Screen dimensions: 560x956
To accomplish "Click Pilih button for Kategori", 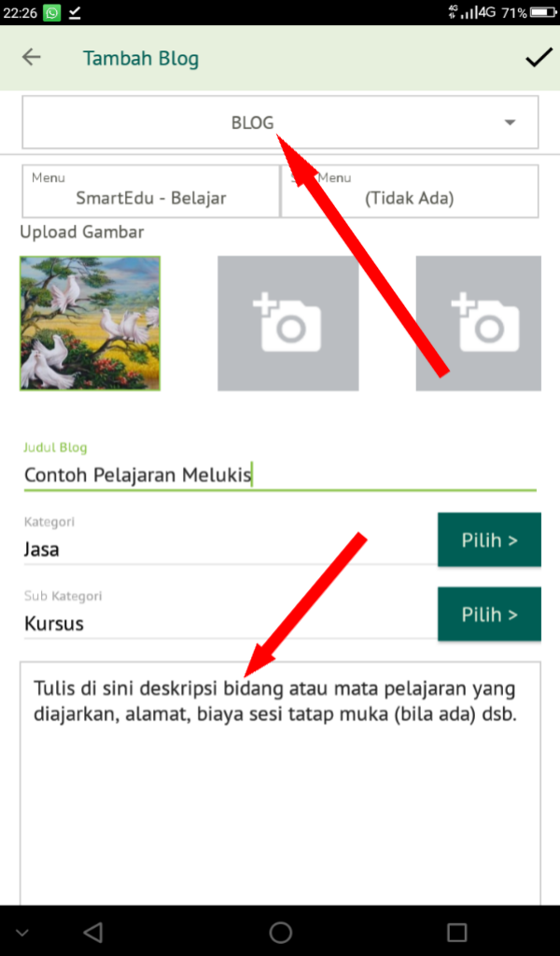I will click(x=489, y=540).
